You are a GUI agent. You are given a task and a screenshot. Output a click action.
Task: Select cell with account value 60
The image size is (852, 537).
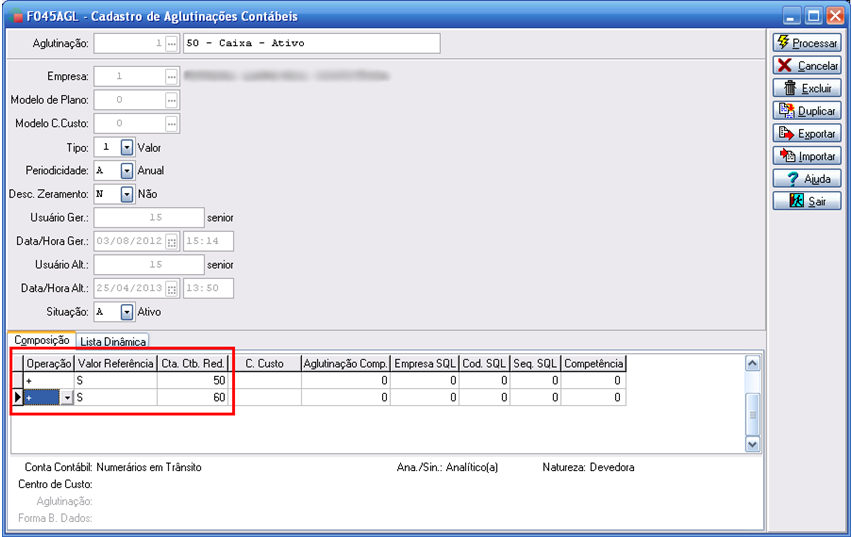(x=193, y=397)
